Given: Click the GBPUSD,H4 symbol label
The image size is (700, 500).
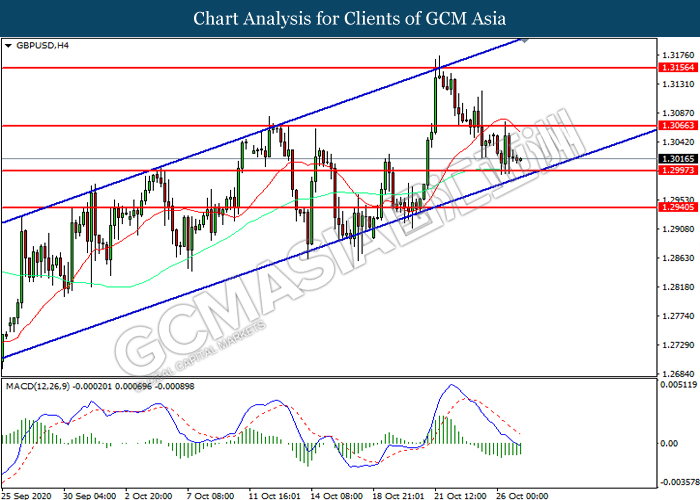Looking at the screenshot, I should 42,46.
